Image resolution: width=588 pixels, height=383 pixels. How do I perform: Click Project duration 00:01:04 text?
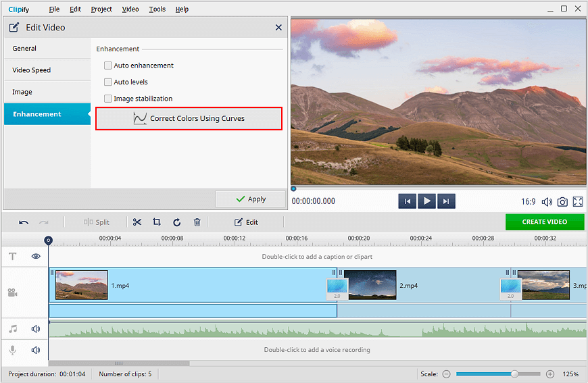pos(47,374)
